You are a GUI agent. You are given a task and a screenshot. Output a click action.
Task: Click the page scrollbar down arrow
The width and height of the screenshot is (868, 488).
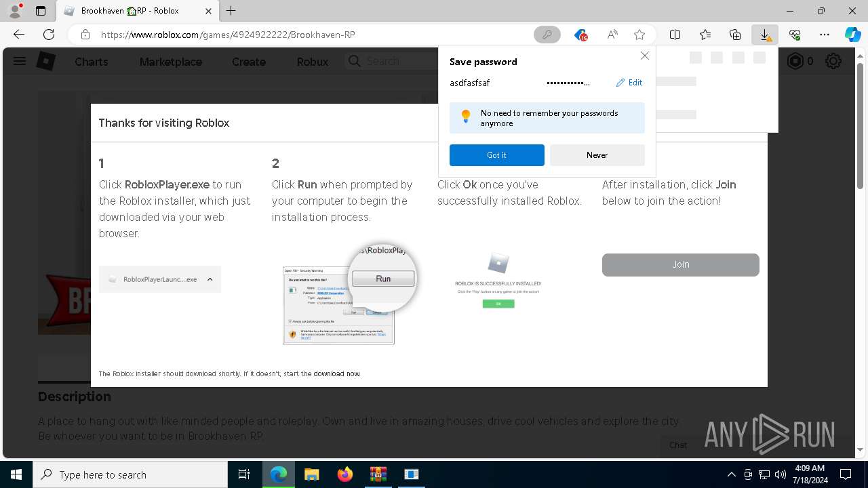[x=861, y=450]
